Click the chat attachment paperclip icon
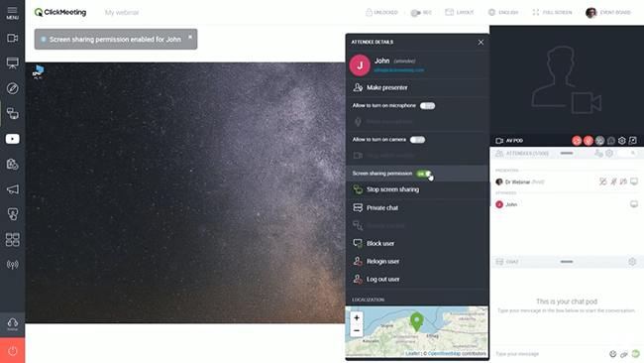The height and width of the screenshot is (363, 644). pyautogui.click(x=624, y=354)
